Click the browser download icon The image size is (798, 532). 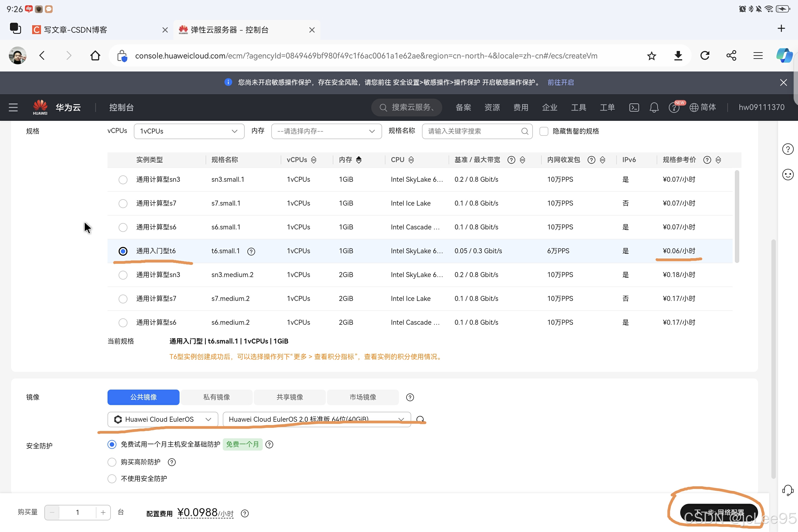point(678,56)
